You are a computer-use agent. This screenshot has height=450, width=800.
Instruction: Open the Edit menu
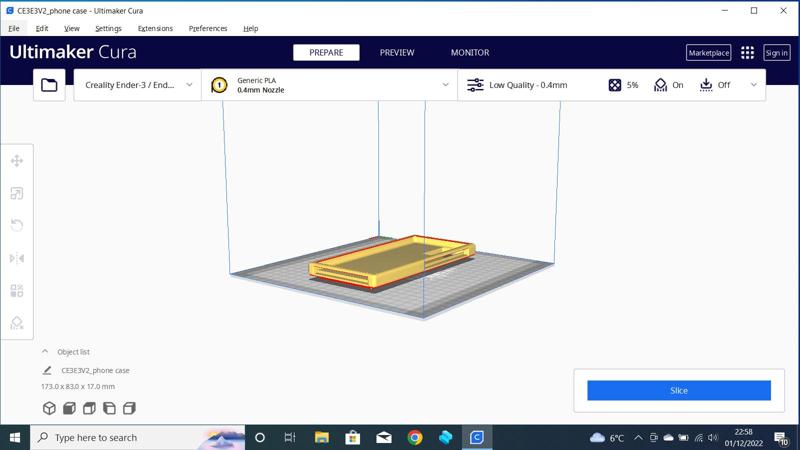[42, 29]
